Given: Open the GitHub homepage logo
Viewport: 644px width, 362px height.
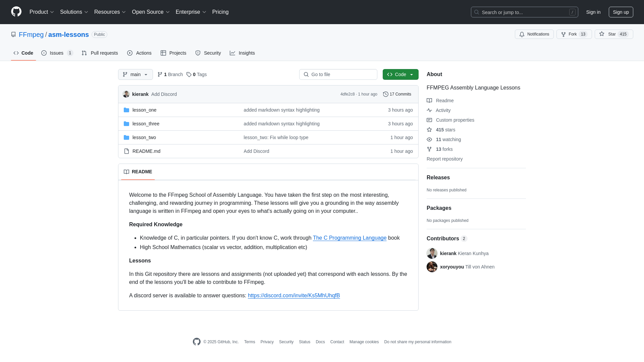Looking at the screenshot, I should (x=16, y=12).
